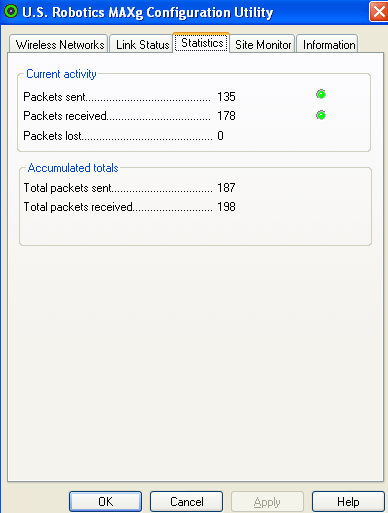The image size is (388, 513).
Task: Click the Packets lost value 0
Action: [x=220, y=136]
